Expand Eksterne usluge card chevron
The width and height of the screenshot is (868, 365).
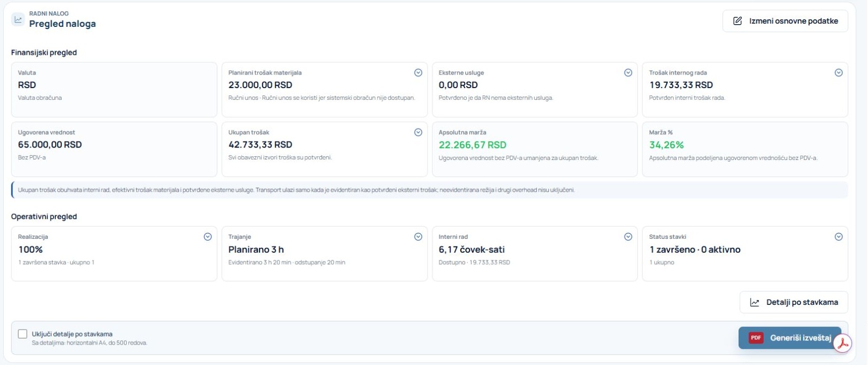tap(628, 73)
